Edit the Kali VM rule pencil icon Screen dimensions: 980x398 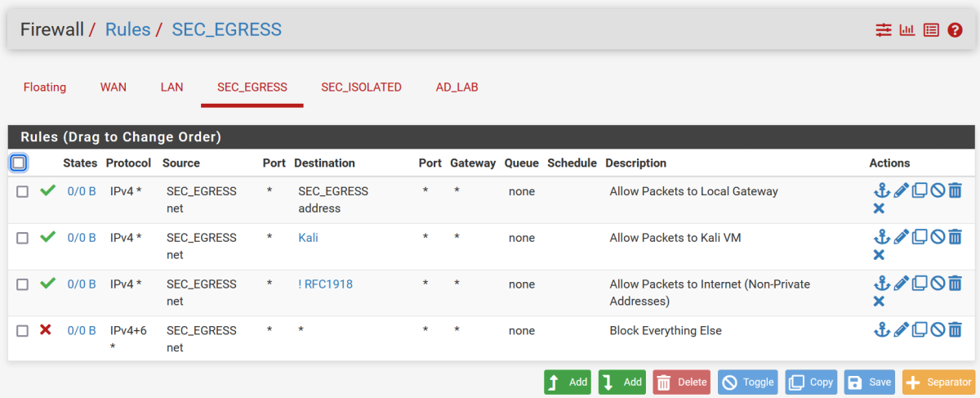coord(901,237)
